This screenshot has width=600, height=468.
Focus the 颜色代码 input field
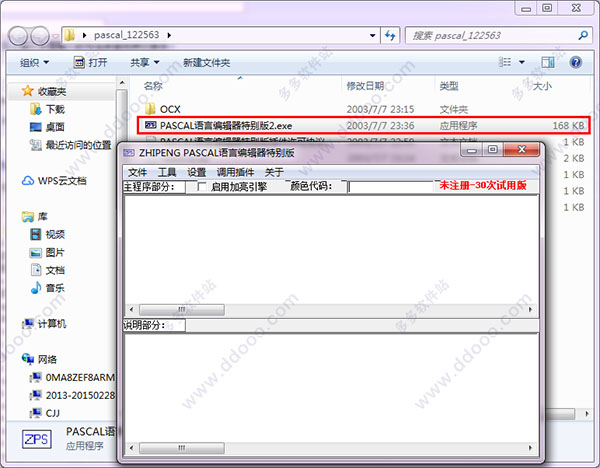(390, 187)
